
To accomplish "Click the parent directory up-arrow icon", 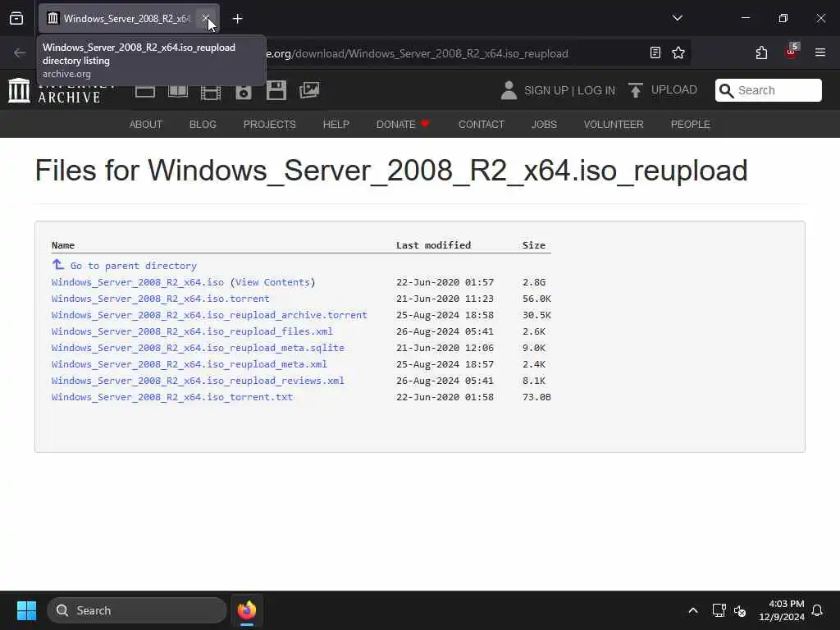I will pos(58,265).
